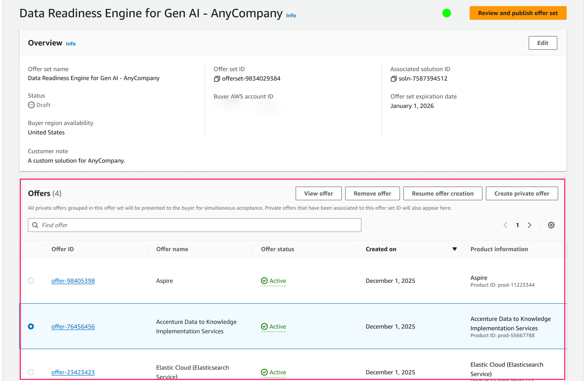Viewport: 588px width, 381px height.
Task: Click Active status icon for Elastic Cloud offer
Action: (x=264, y=372)
